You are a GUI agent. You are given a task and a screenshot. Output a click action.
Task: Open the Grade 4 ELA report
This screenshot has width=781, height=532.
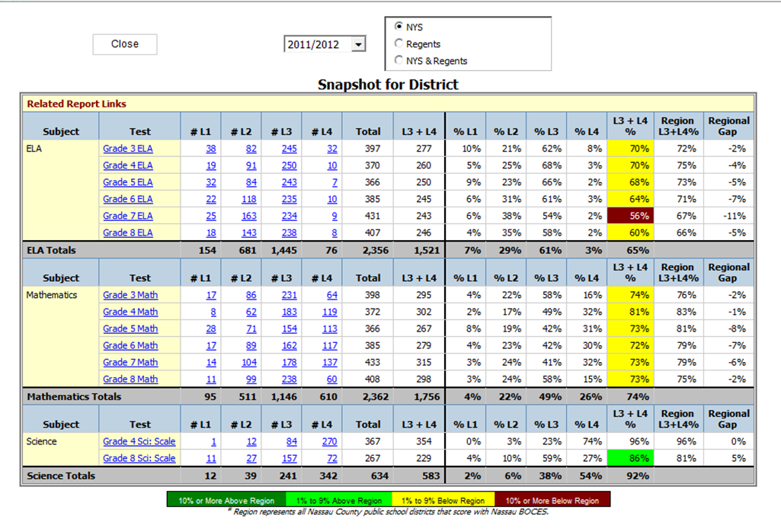(128, 165)
